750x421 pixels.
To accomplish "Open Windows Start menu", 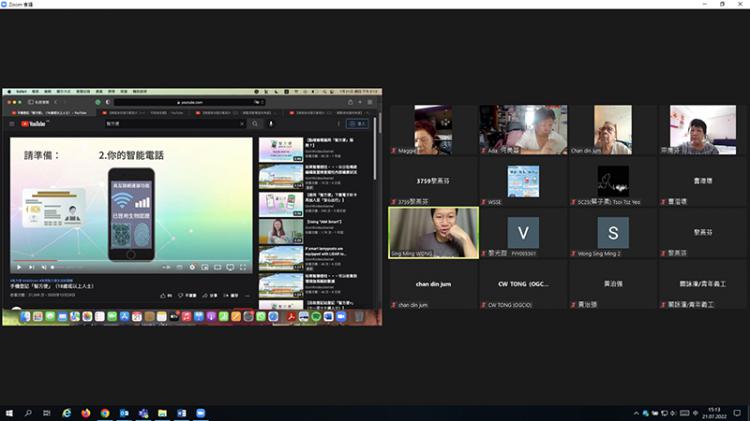I will pyautogui.click(x=9, y=412).
